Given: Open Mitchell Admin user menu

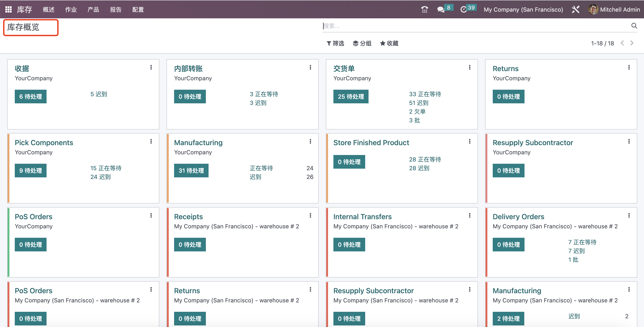Looking at the screenshot, I should click(614, 9).
